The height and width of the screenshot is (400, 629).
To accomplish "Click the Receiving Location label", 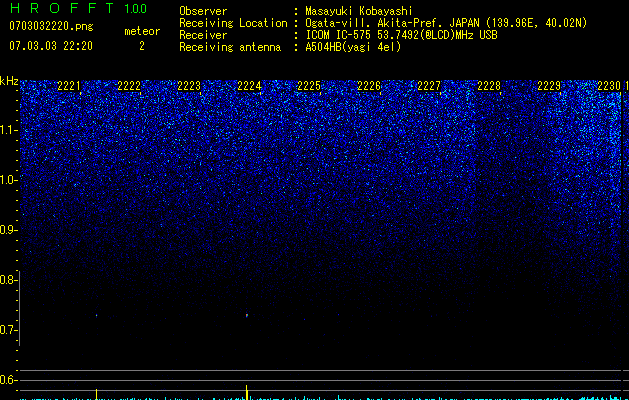I will pos(233,23).
